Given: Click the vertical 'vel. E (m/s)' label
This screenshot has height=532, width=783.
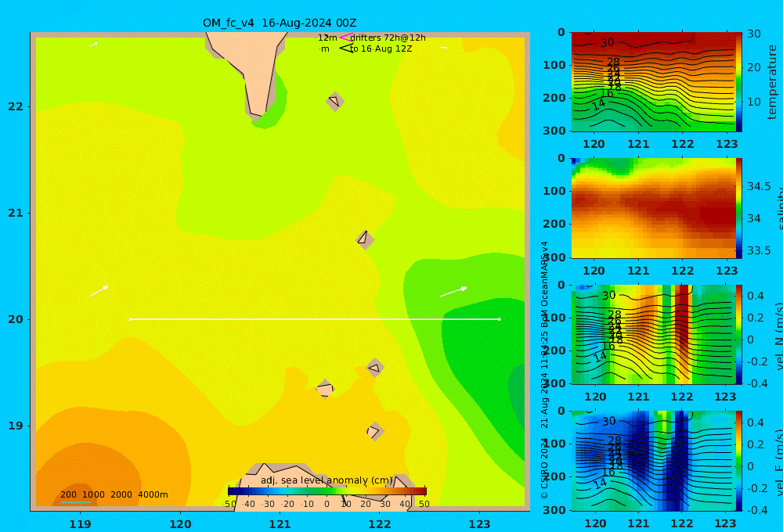Looking at the screenshot, I should click(779, 462).
